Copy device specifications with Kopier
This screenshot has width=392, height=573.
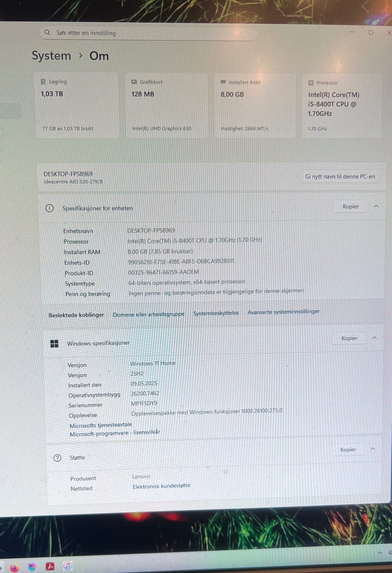(350, 207)
